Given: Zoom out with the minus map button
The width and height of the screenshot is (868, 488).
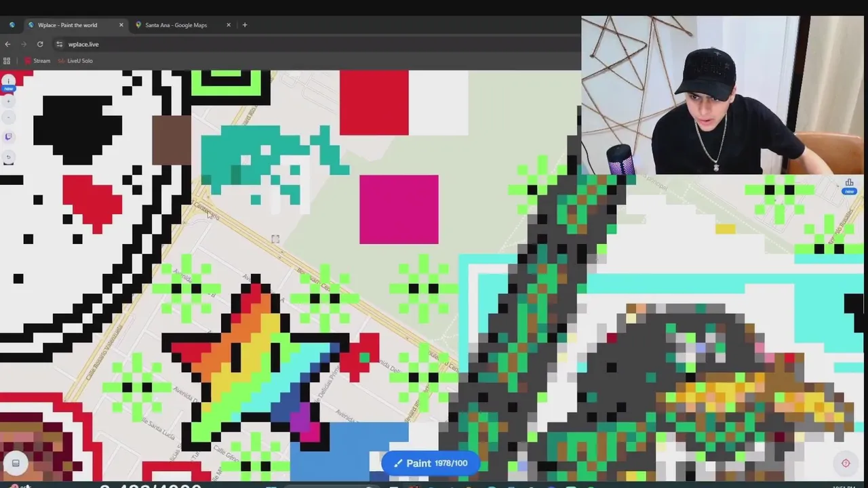Looking at the screenshot, I should [x=9, y=117].
